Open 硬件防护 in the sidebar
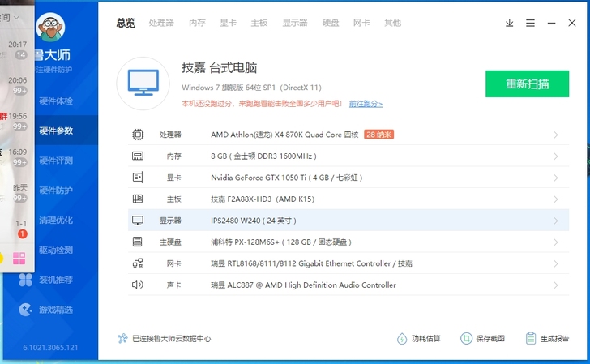The height and width of the screenshot is (364, 590). (56, 191)
